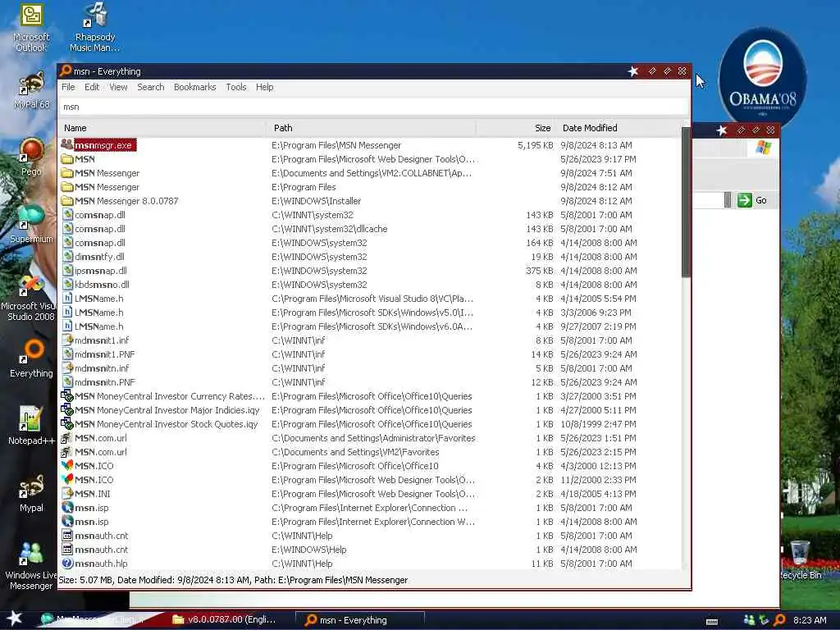Viewport: 840px width, 630px height.
Task: Select the ipsmsnap.dll row
Action: pos(370,271)
